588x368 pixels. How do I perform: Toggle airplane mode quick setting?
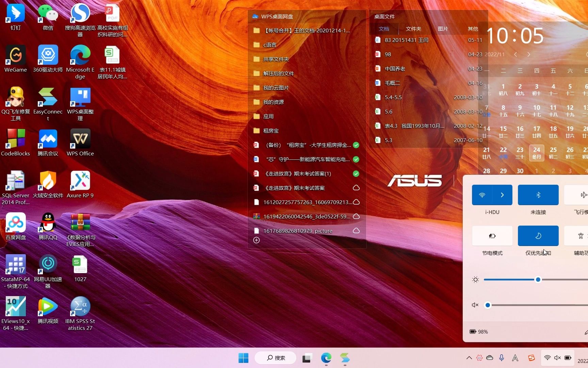click(x=576, y=195)
